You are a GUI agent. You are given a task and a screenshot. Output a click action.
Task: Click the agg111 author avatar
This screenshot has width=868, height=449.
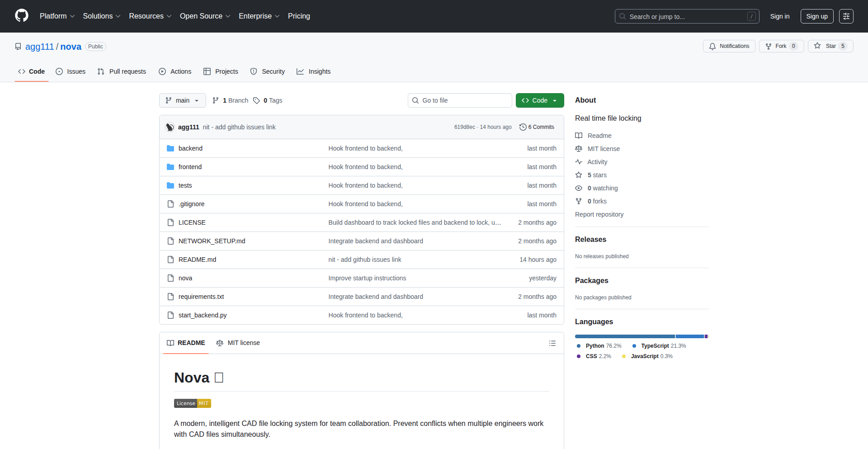pyautogui.click(x=170, y=127)
